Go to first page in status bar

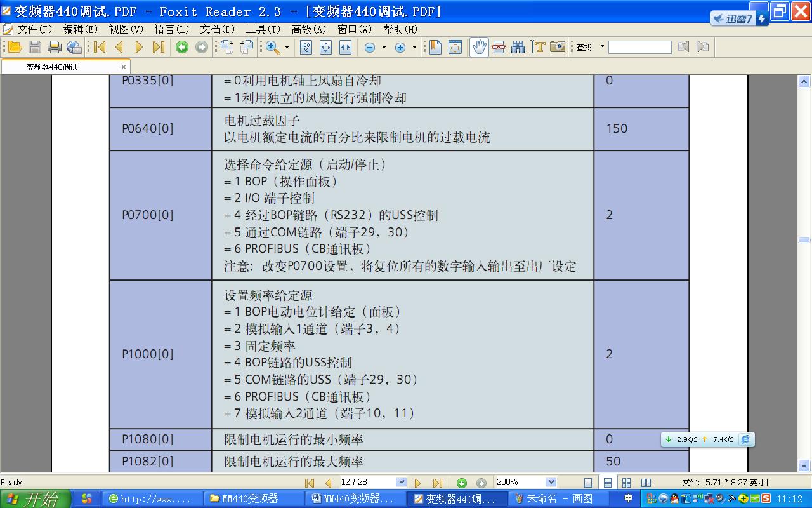coord(310,483)
